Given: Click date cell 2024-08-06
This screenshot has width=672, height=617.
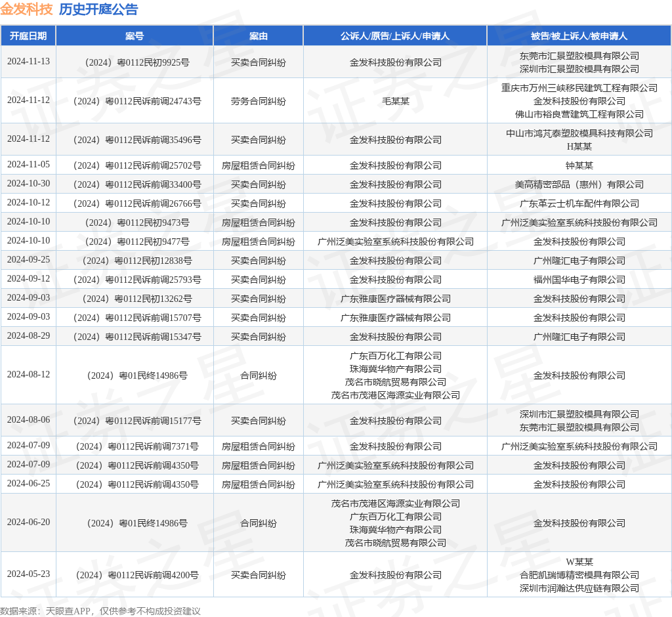Looking at the screenshot, I should (28, 420).
